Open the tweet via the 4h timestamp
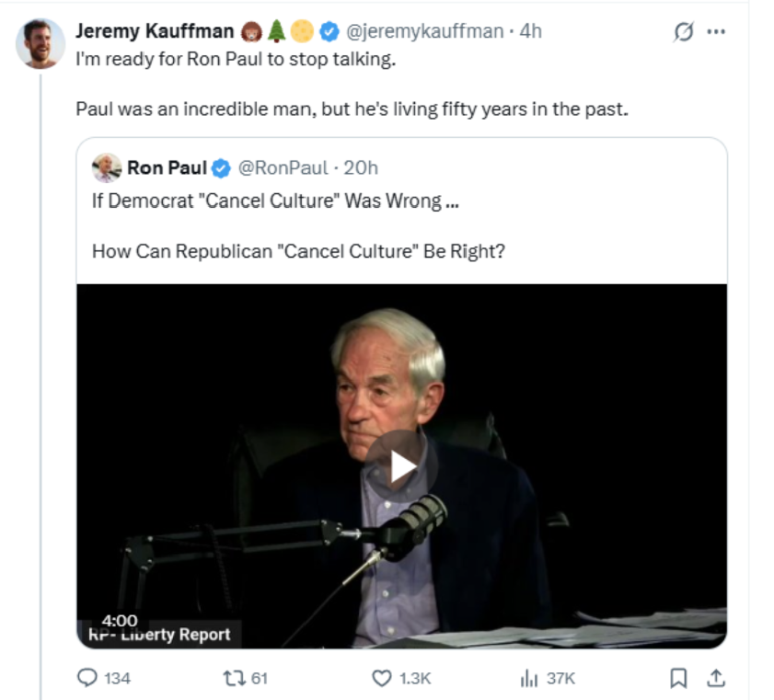This screenshot has height=700, width=774. [531, 31]
